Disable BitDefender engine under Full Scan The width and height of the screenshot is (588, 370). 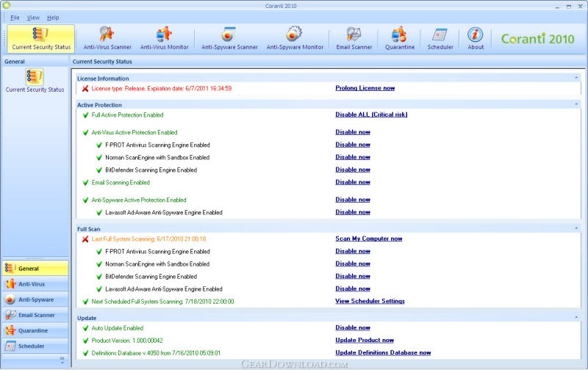tap(353, 276)
